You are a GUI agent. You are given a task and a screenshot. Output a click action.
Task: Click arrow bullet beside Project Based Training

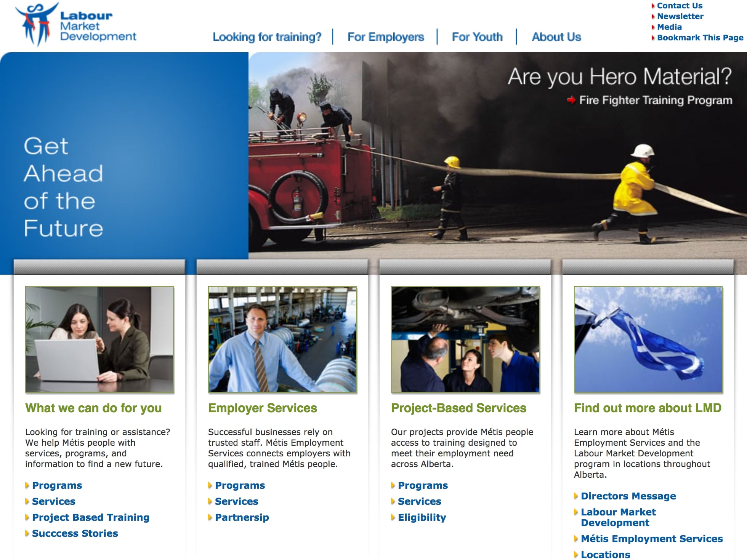pyautogui.click(x=27, y=517)
